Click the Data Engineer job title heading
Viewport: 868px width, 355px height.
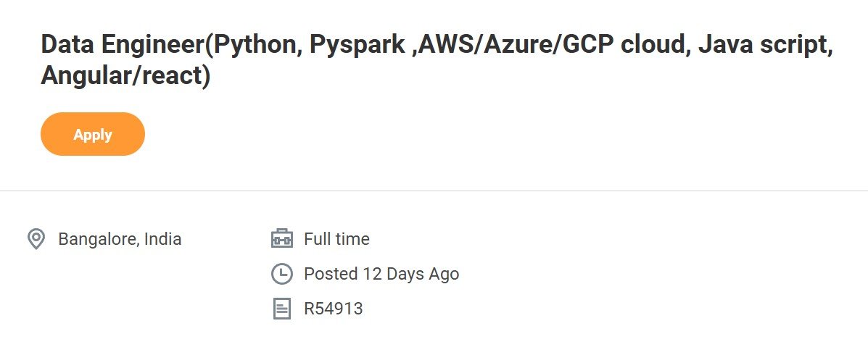pos(437,60)
